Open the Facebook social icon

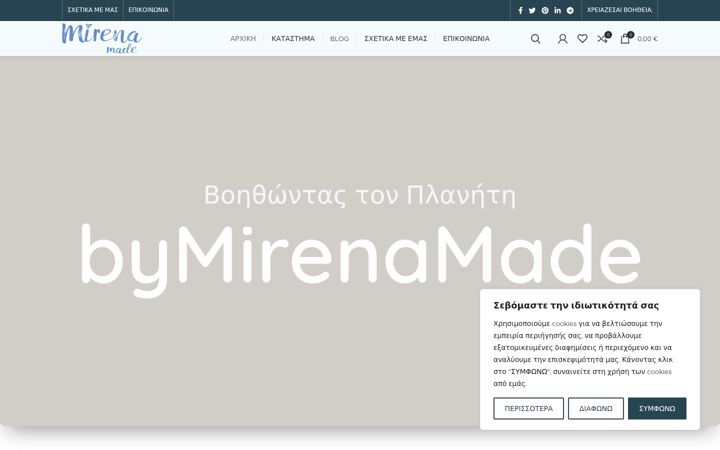520,10
